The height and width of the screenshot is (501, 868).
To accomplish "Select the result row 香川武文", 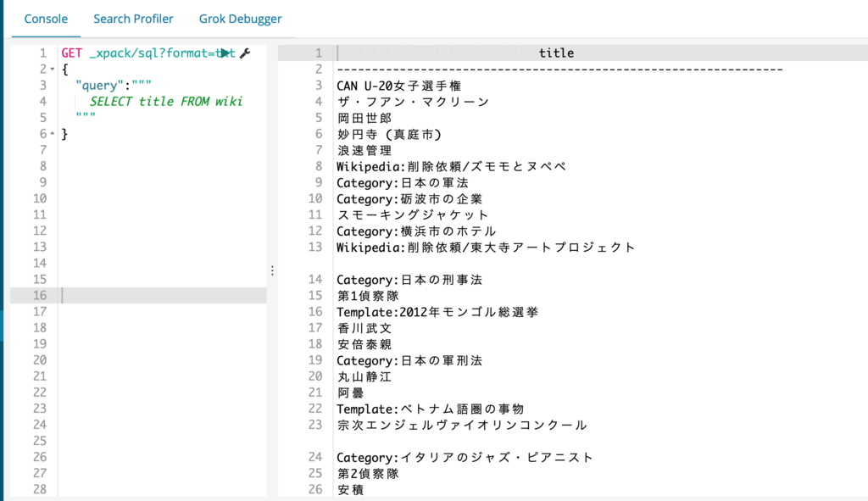I will (364, 328).
